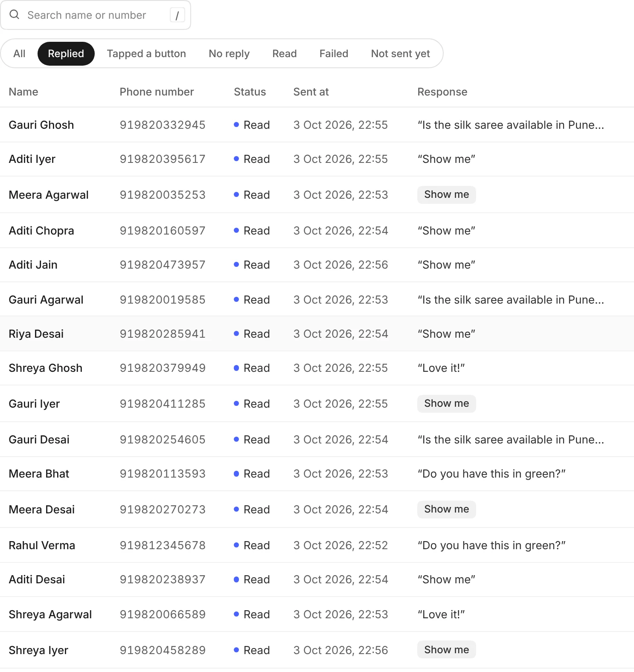Viewport: 634px width, 672px height.
Task: Click Meera Bhat's green question response
Action: (x=491, y=474)
